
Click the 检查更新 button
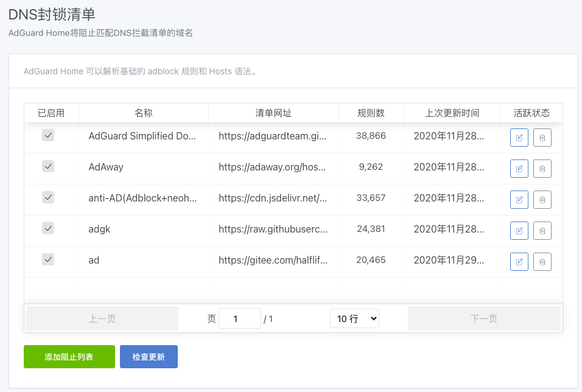pos(149,357)
